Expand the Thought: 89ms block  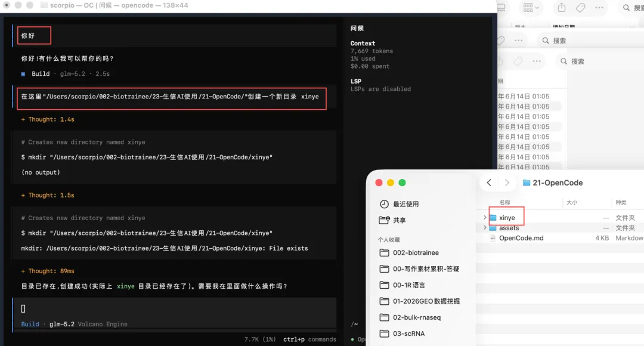pos(48,271)
